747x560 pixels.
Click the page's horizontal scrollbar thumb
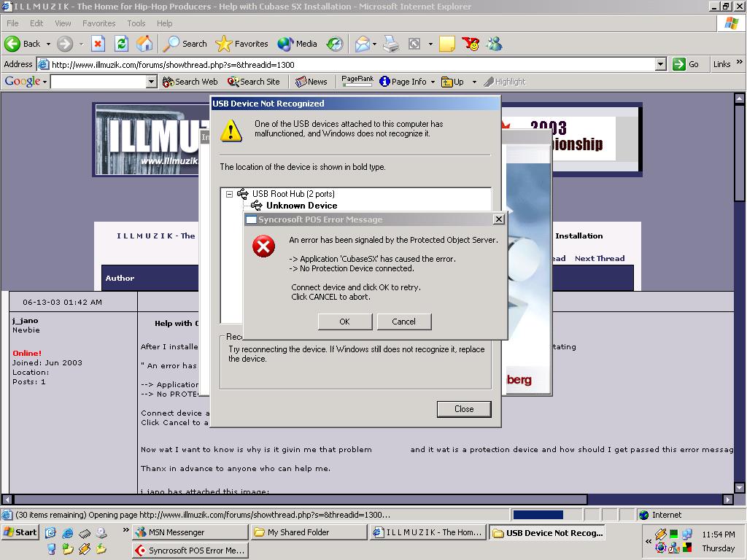(x=301, y=499)
